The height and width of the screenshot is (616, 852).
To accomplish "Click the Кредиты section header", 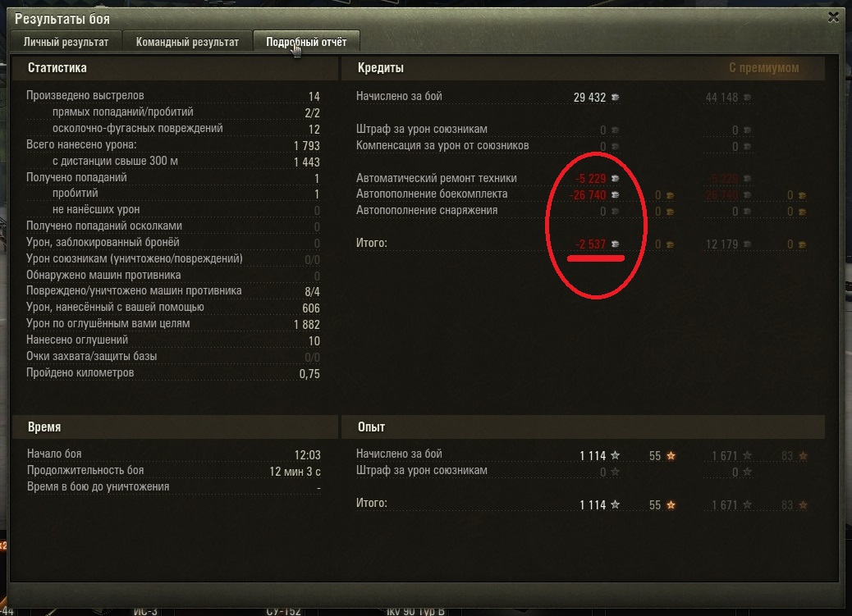I will pyautogui.click(x=380, y=68).
